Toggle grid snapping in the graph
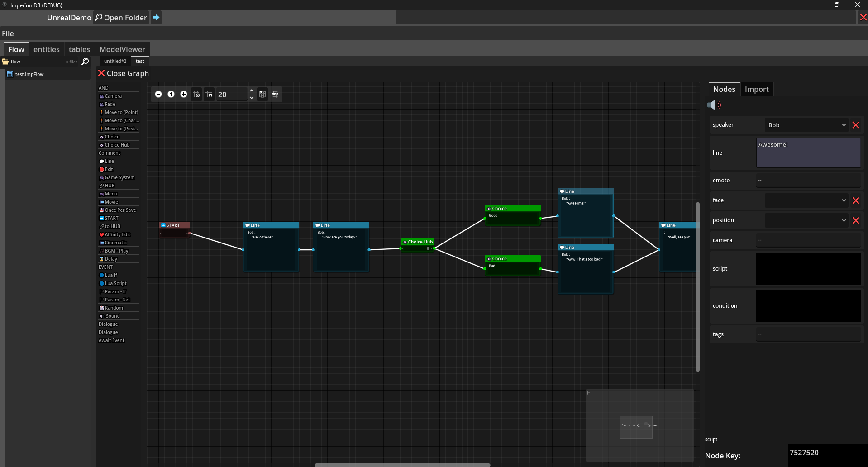 tap(209, 94)
